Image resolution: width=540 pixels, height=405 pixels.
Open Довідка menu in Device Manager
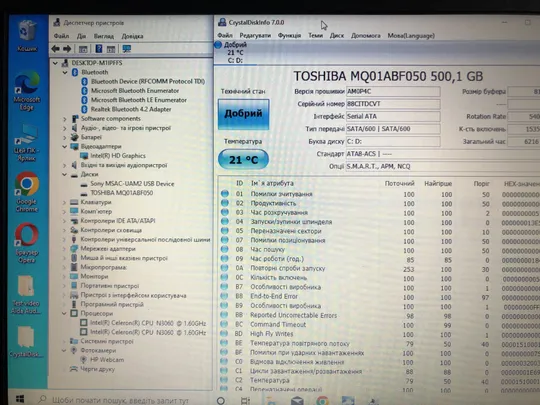coord(132,36)
